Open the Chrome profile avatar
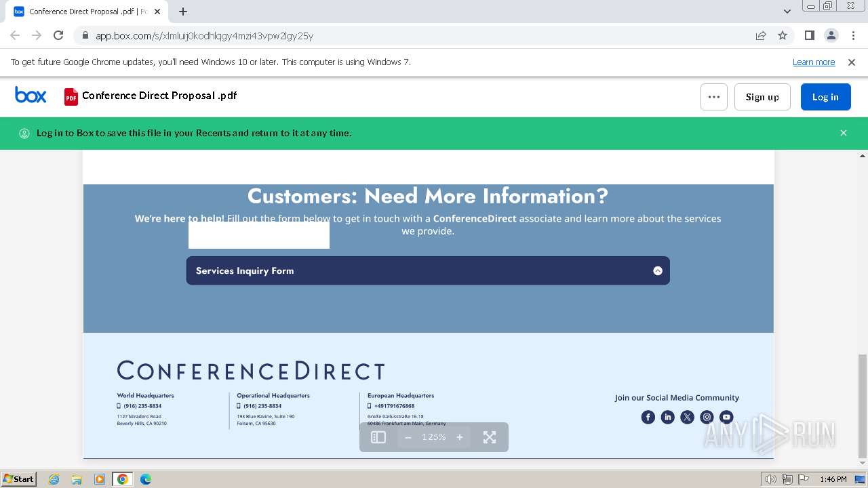 pyautogui.click(x=831, y=35)
